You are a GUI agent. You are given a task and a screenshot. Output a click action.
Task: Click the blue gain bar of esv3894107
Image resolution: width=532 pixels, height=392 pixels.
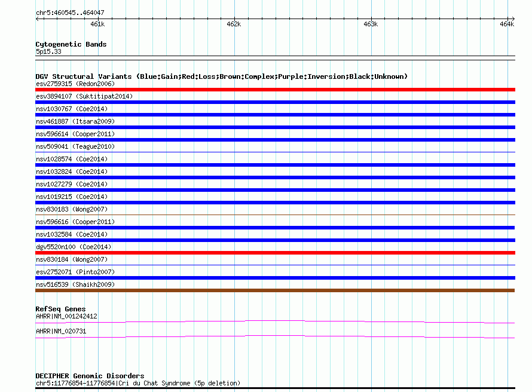pos(275,102)
